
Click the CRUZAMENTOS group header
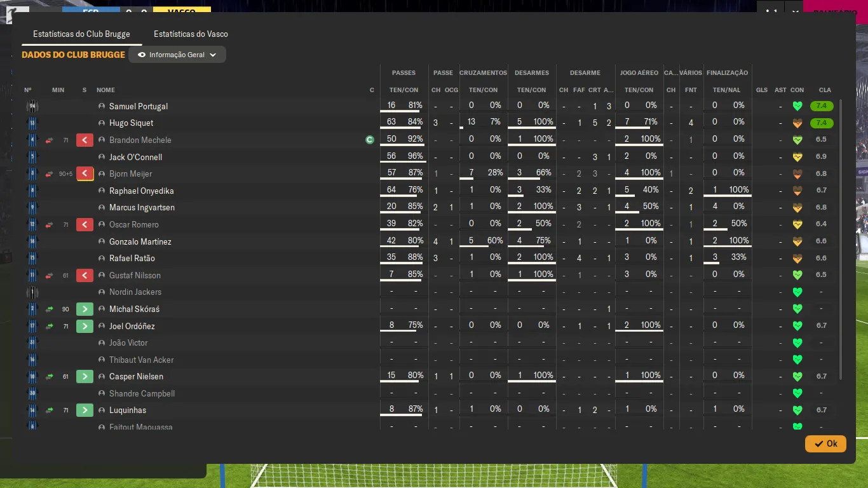point(483,73)
